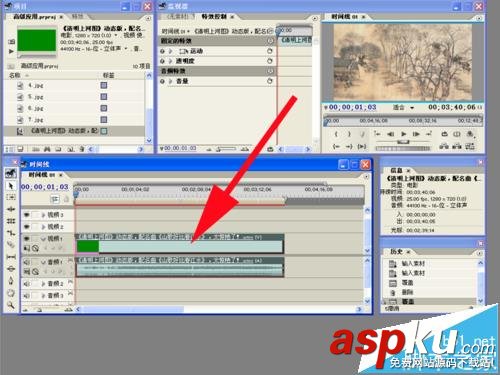Toggle Motion effect enable switch
Image resolution: width=500 pixels, height=375 pixels.
click(163, 51)
